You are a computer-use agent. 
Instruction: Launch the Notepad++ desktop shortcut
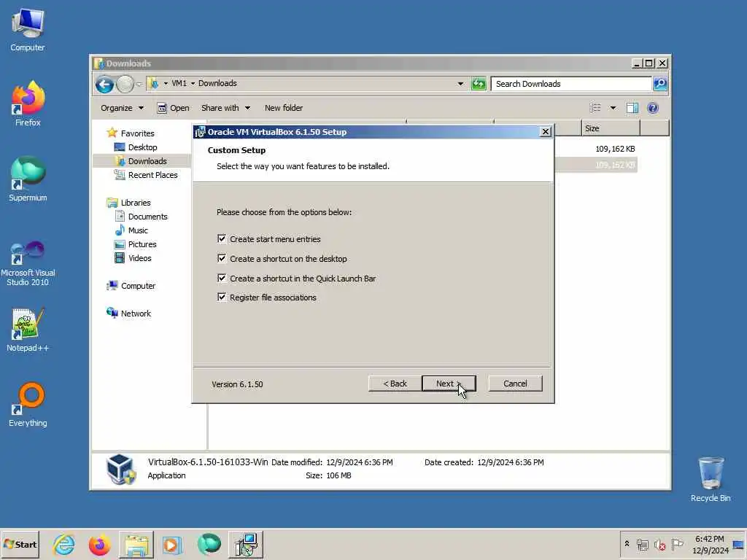[28, 330]
